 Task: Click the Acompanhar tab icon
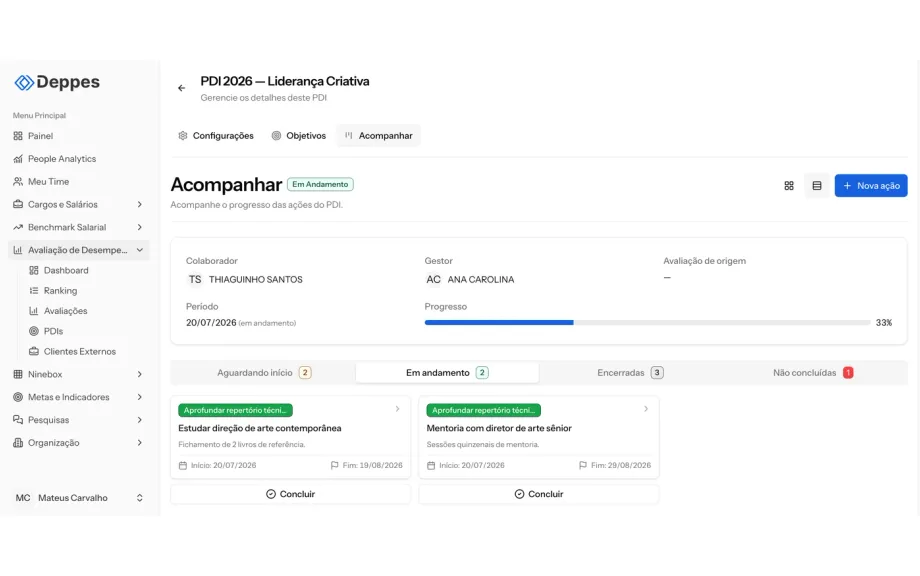tap(349, 135)
